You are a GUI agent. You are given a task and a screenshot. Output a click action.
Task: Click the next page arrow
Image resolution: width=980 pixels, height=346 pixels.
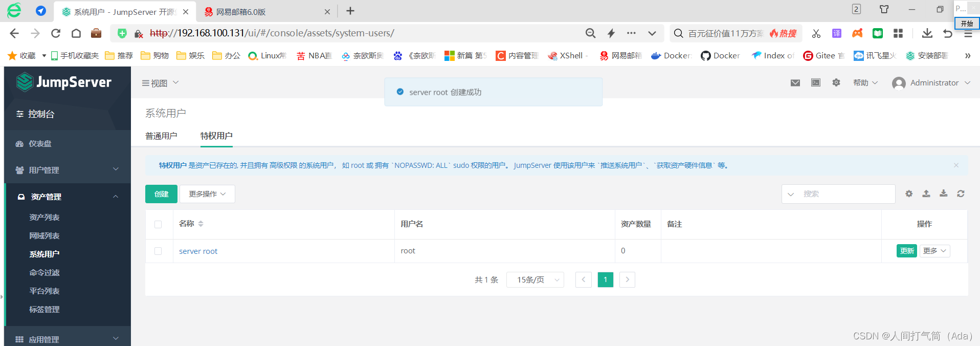[x=627, y=279]
